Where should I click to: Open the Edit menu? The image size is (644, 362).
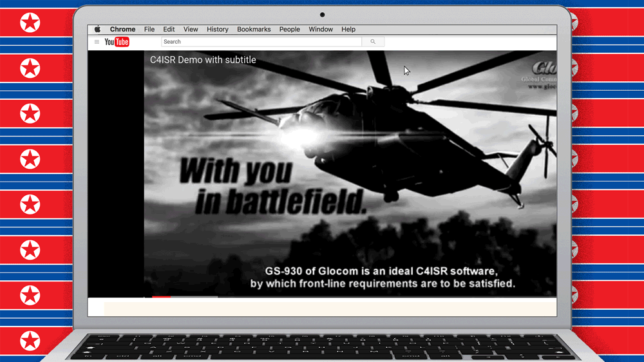[x=168, y=29]
